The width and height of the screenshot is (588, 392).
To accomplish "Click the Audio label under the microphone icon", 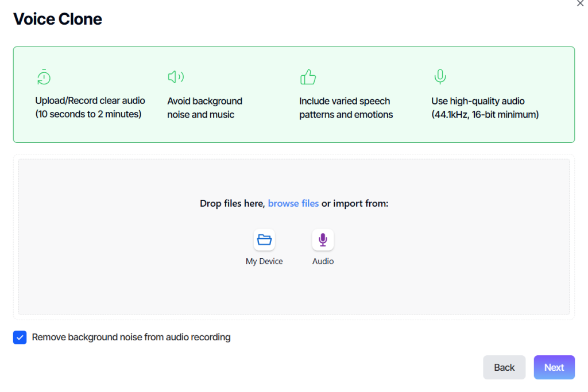I will click(323, 261).
